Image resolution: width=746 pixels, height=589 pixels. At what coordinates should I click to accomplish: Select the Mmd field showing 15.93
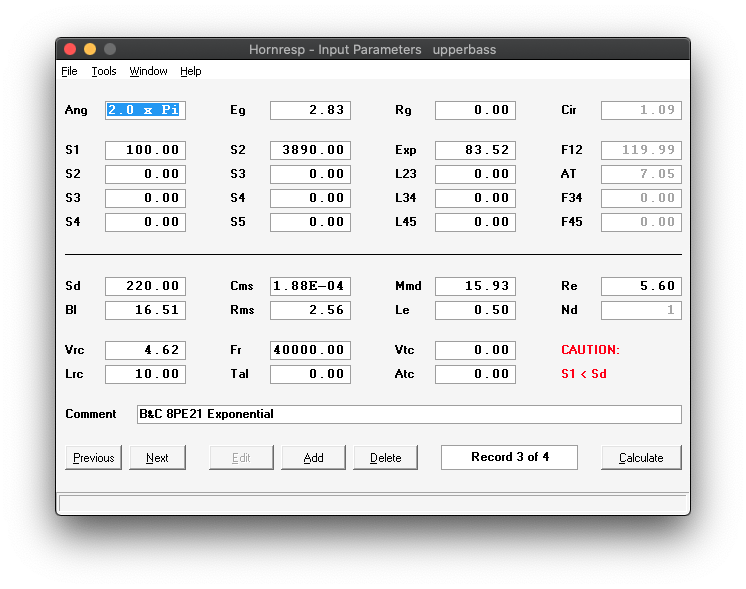pos(475,286)
